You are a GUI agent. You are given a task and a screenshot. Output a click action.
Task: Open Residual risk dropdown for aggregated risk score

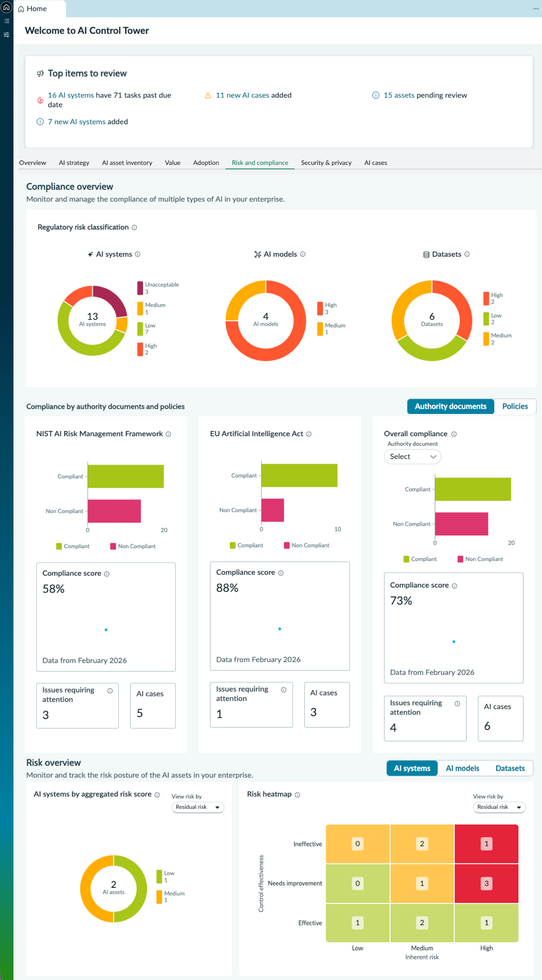[x=198, y=807]
